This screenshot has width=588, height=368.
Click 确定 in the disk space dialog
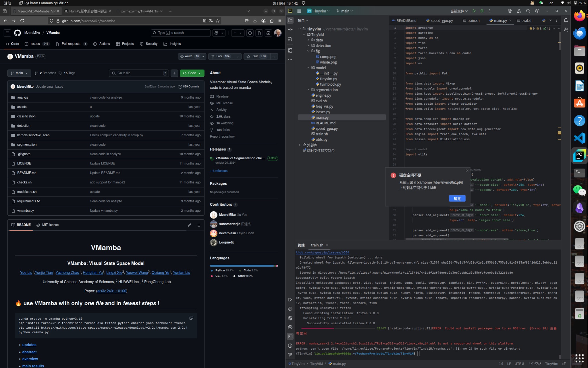(x=457, y=199)
